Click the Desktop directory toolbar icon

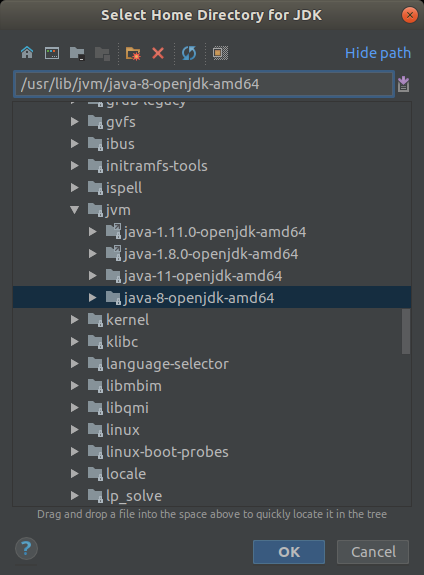click(x=52, y=53)
